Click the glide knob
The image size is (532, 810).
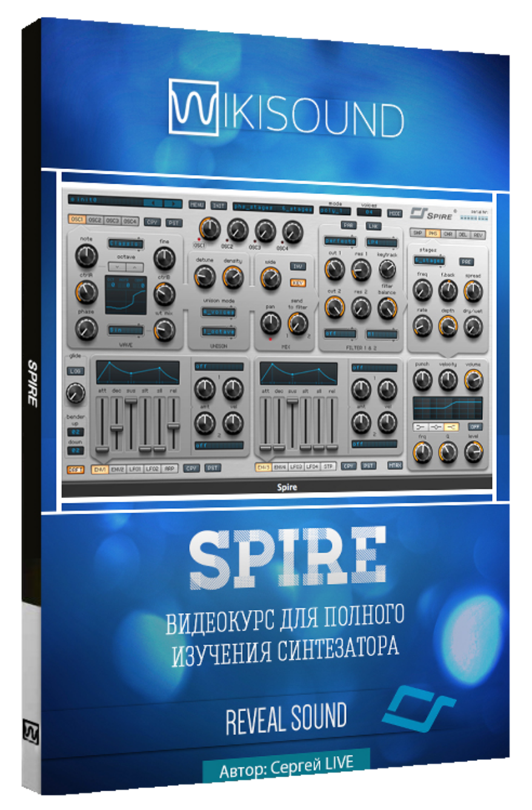(x=75, y=394)
